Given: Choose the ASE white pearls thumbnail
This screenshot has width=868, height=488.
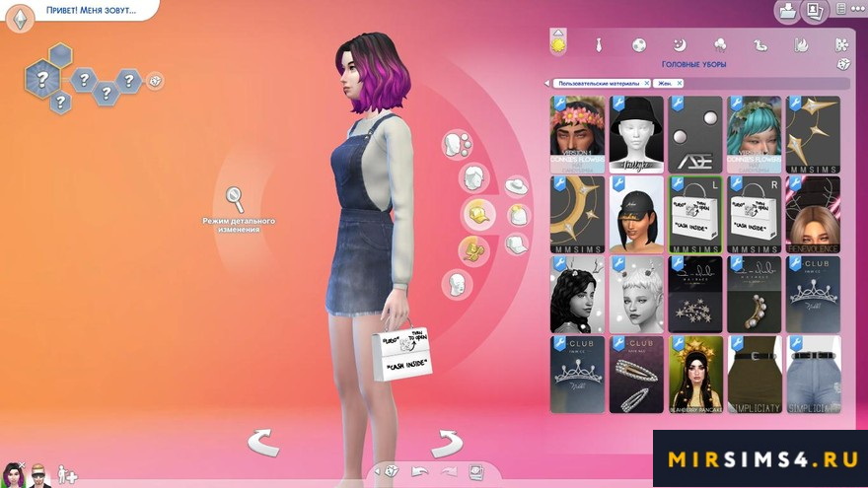Looking at the screenshot, I should [695, 134].
